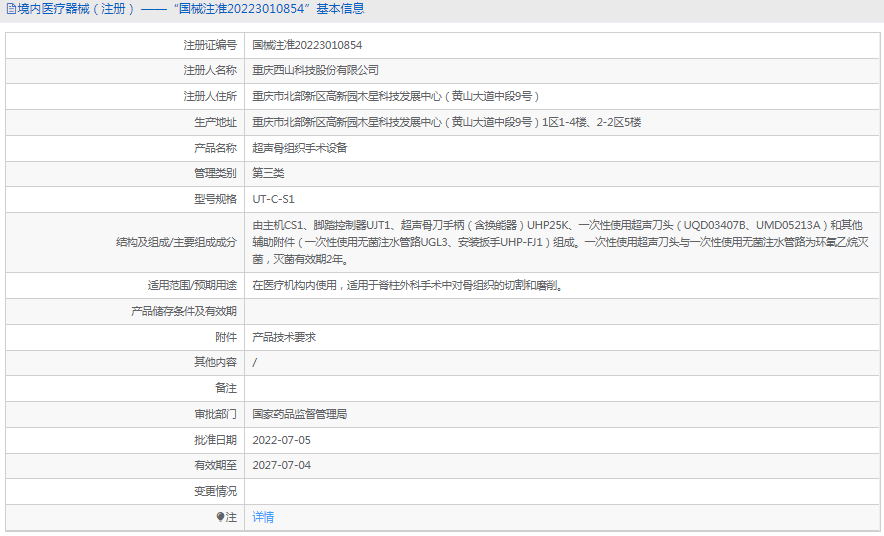Click approval department 国家药品监督管理局
Viewport: 884px width, 536px height.
click(299, 414)
